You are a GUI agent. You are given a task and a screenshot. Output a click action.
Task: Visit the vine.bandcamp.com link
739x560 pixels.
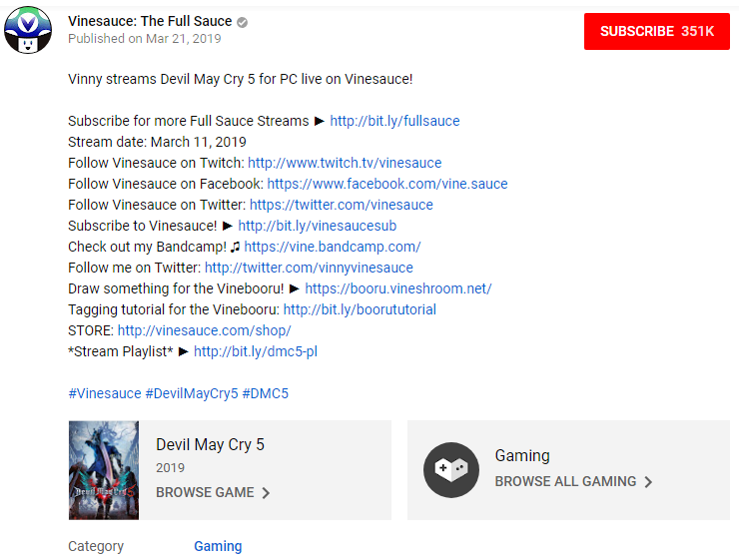click(333, 247)
